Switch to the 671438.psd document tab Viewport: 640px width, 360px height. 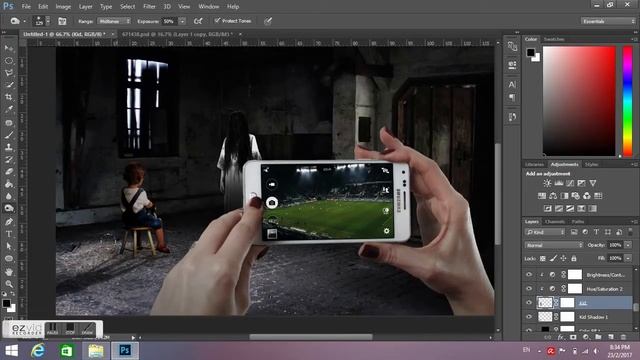[178, 34]
